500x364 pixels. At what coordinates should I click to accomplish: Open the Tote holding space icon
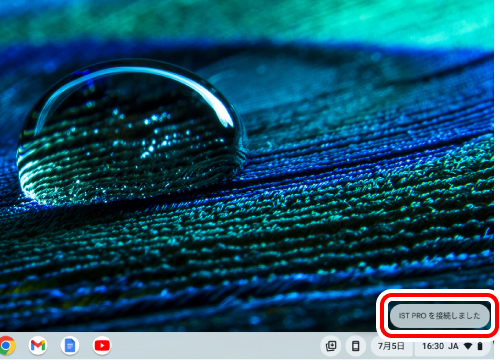(x=331, y=346)
